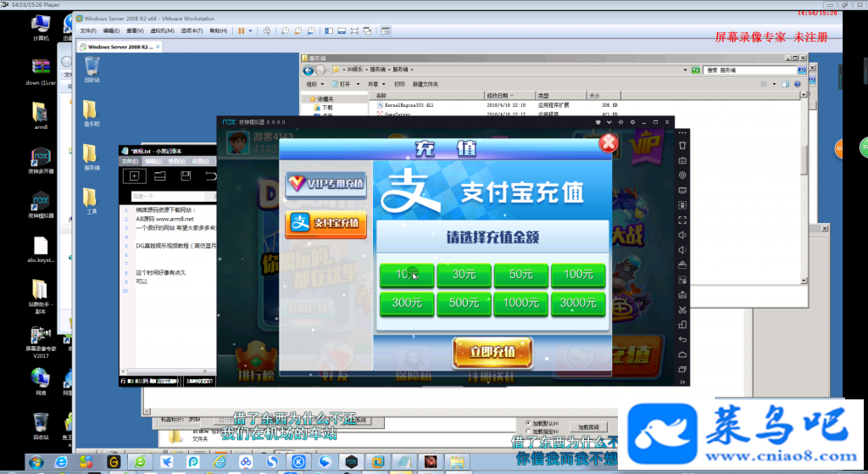Open Nox virtual location icon
The height and width of the screenshot is (474, 868).
point(682,175)
